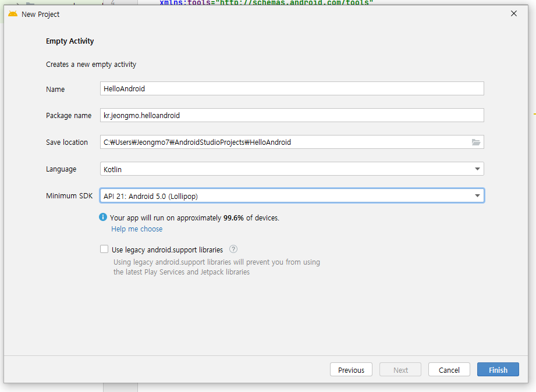Screen dimensions: 536x392
Task: Click the disabled Next button
Action: pyautogui.click(x=400, y=370)
